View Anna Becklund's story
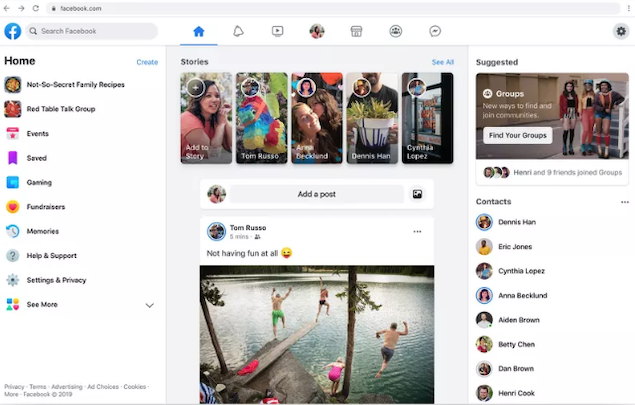This screenshot has height=405, width=635. 317,118
